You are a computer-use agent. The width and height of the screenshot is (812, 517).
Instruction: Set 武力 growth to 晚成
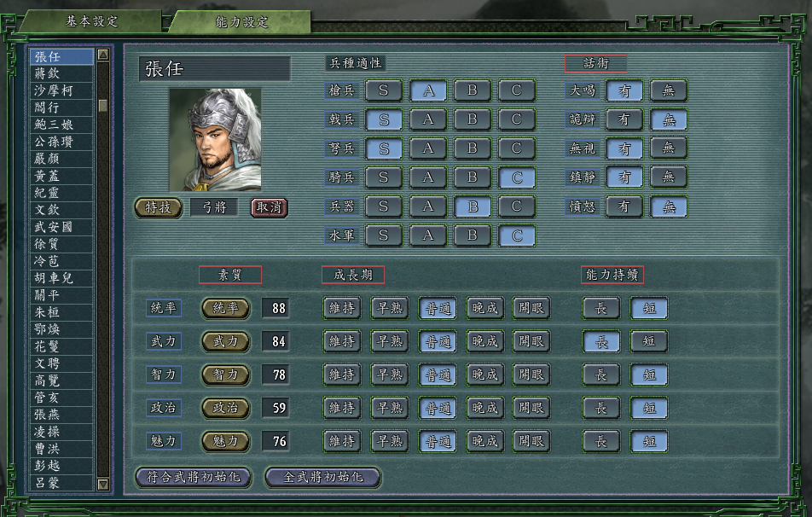484,341
